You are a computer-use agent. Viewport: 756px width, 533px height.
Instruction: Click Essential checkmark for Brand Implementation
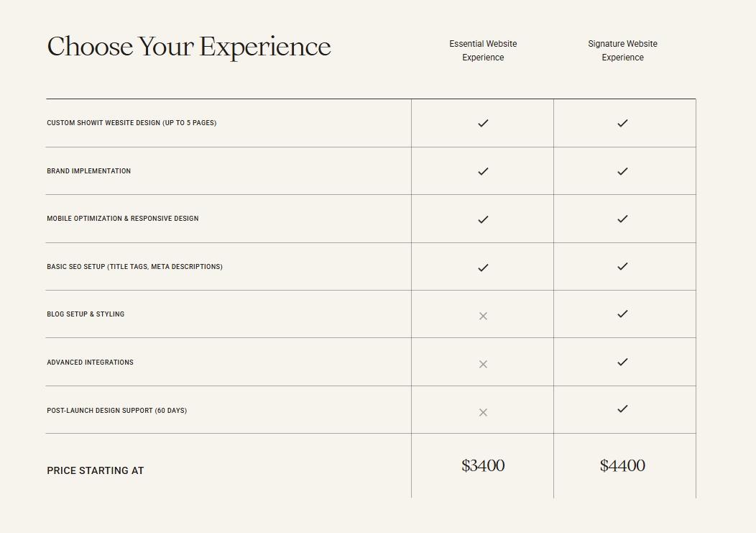[x=483, y=171]
